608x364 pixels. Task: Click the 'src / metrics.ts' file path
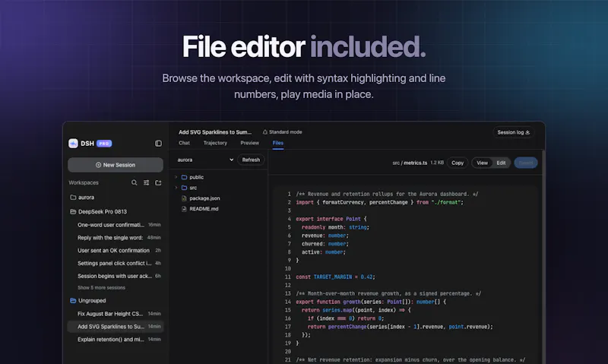click(410, 163)
